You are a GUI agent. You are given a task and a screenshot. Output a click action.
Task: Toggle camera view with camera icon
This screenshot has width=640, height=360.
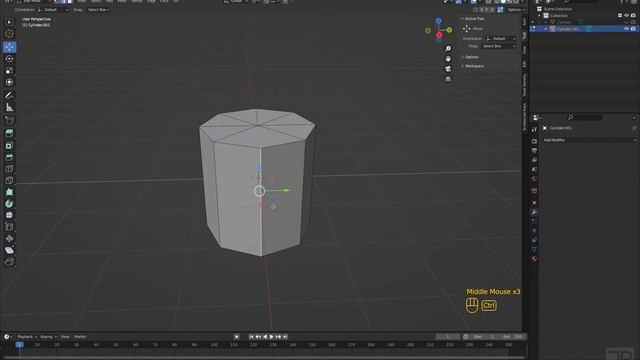[x=448, y=69]
